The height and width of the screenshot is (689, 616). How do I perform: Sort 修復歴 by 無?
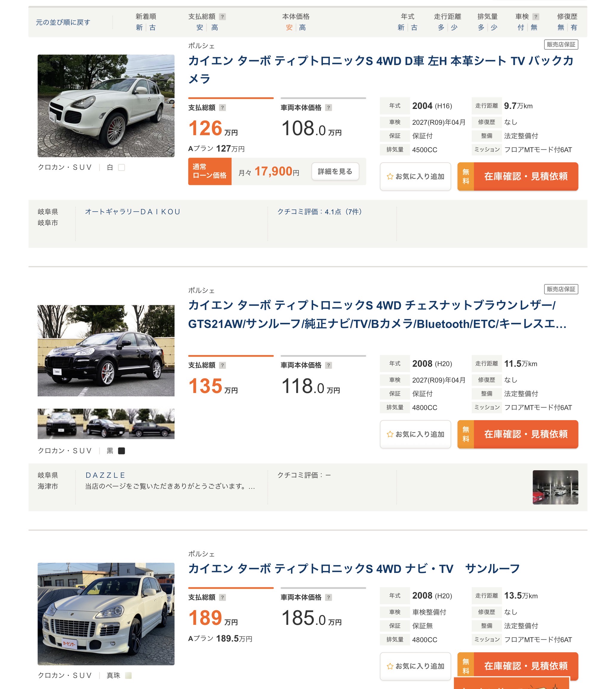pos(561,27)
